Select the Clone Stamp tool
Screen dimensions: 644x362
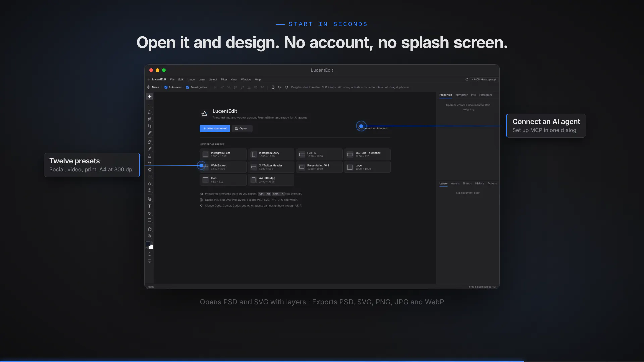point(149,156)
